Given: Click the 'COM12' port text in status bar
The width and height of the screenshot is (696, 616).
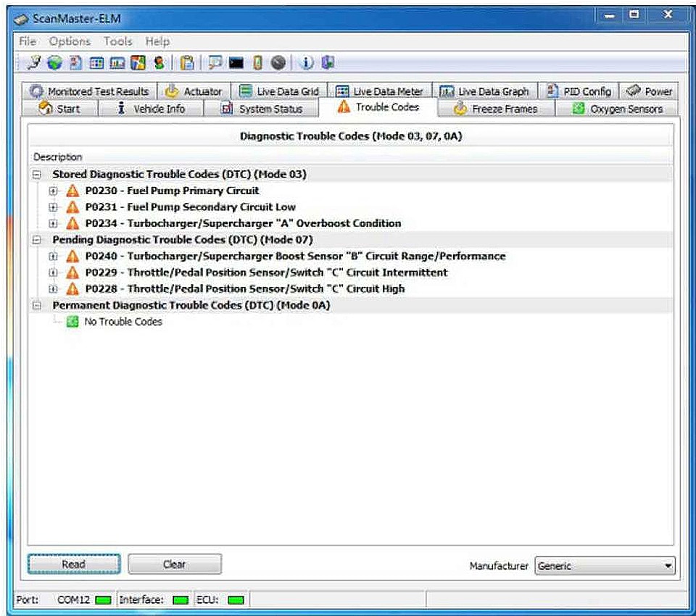Looking at the screenshot, I should pos(73,600).
